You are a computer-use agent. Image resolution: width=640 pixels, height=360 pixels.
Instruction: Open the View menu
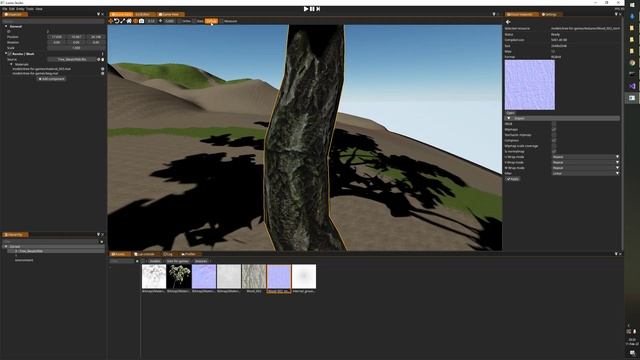tap(39, 9)
